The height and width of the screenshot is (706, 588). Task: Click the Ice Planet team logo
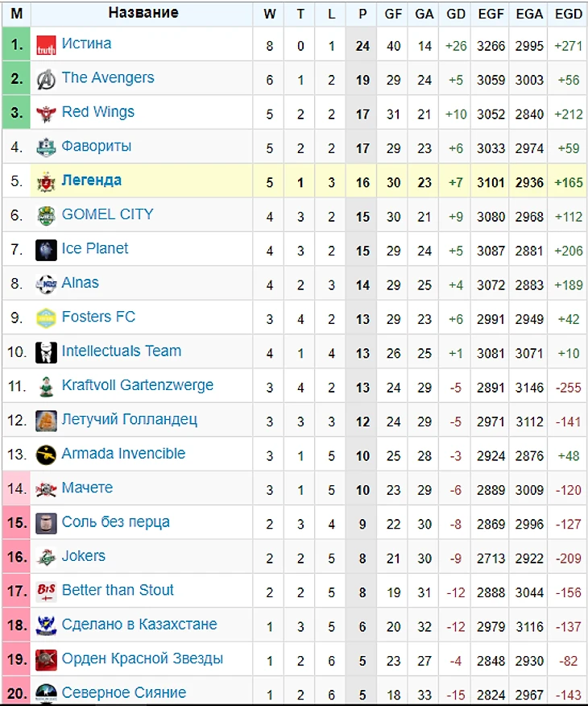tap(46, 251)
